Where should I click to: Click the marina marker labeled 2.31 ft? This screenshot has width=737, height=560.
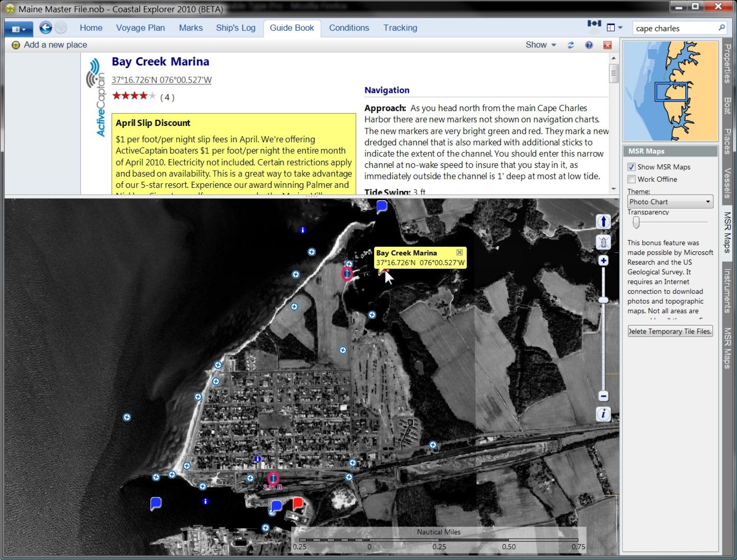273,479
